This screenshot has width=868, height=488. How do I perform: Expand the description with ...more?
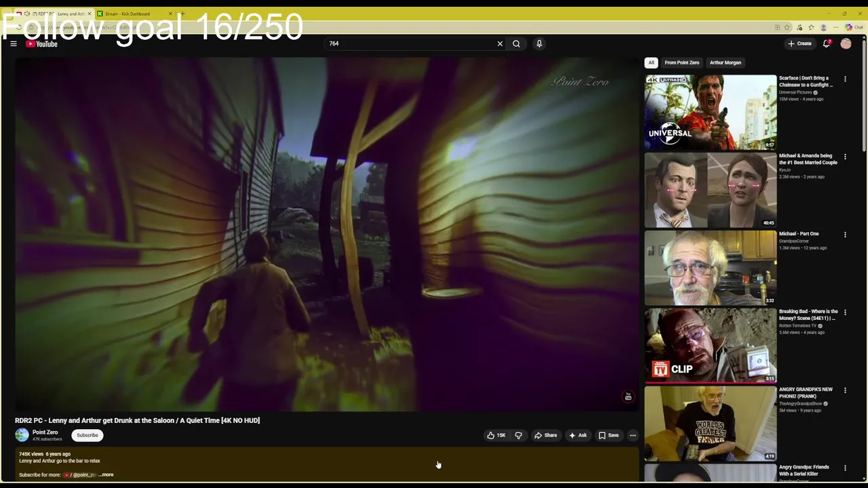106,474
